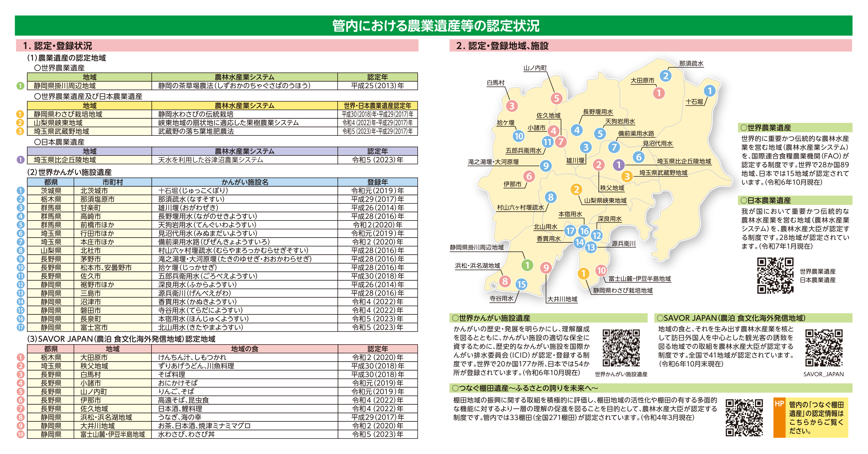868x454 pixels.
Task: Select blue map marker 6 for 見沼代用水
Action: pyautogui.click(x=639, y=157)
